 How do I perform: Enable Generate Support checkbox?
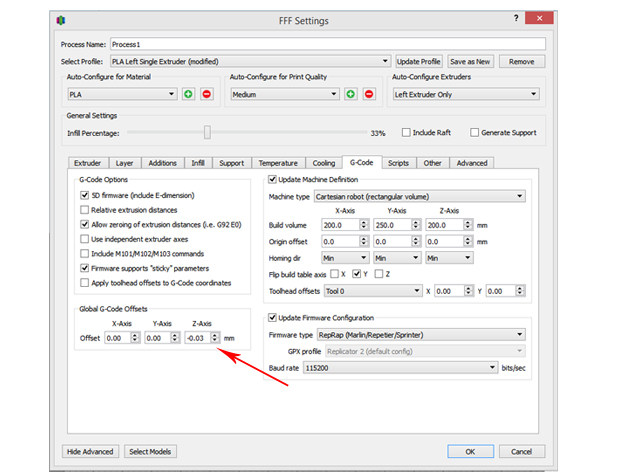474,132
